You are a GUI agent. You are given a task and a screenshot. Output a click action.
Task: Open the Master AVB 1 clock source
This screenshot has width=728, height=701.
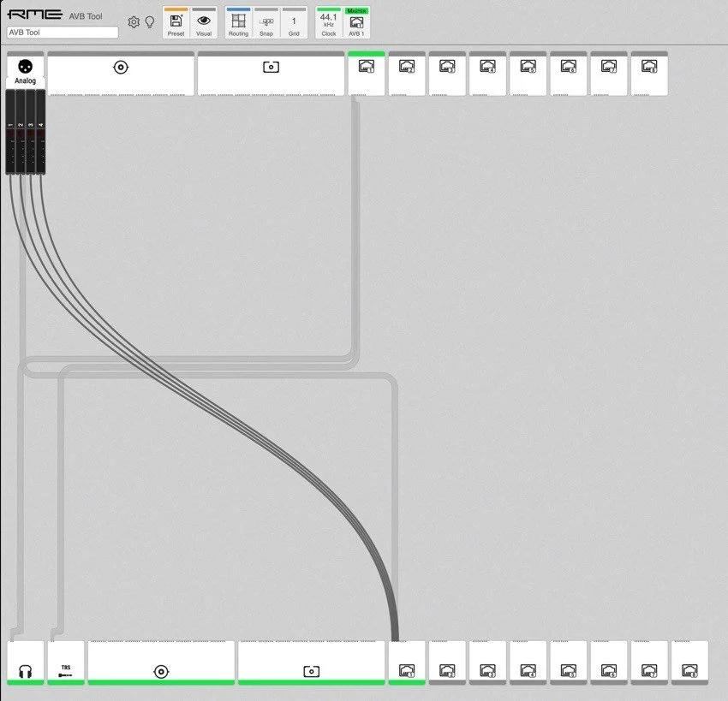356,23
